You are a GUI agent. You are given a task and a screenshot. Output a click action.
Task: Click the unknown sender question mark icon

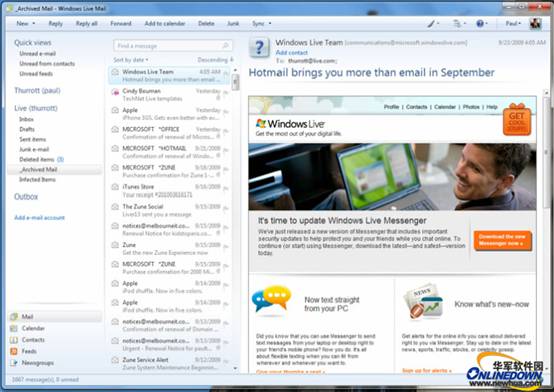coord(259,47)
